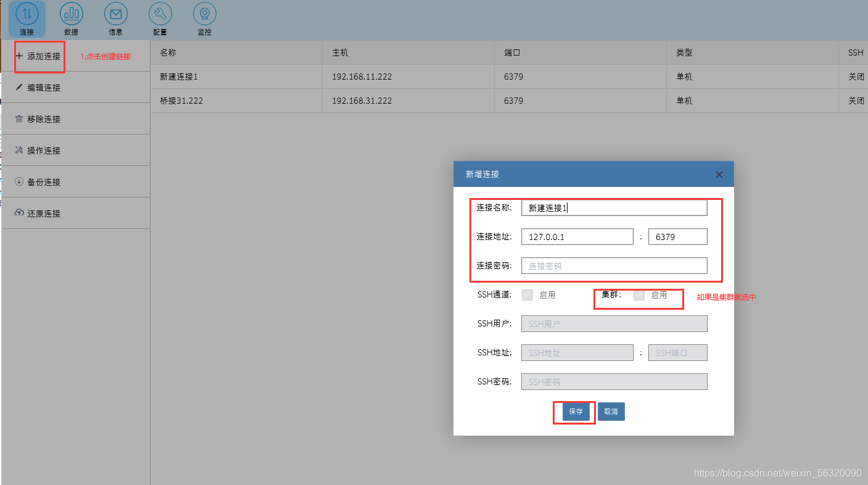The image size is (868, 485).
Task: Click the trash icon beside 移除连接
Action: pyautogui.click(x=19, y=119)
